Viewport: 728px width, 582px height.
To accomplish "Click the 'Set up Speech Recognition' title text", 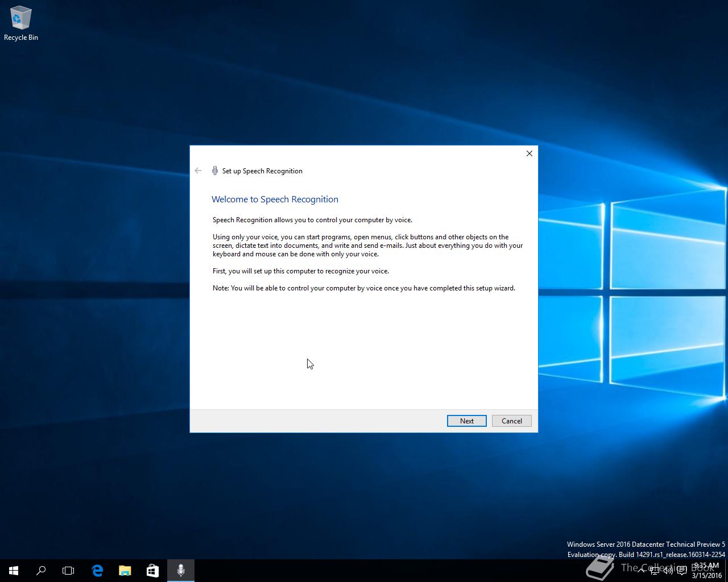I will click(262, 171).
